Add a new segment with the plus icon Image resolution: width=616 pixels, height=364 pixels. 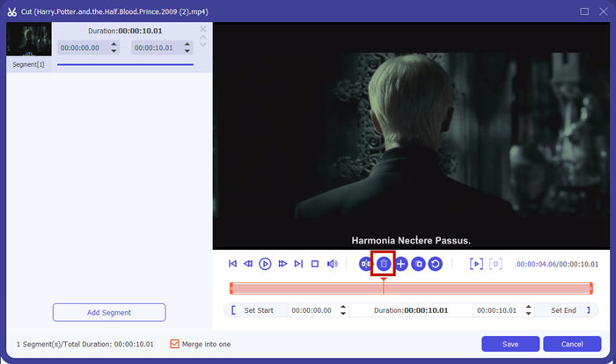[x=401, y=264]
